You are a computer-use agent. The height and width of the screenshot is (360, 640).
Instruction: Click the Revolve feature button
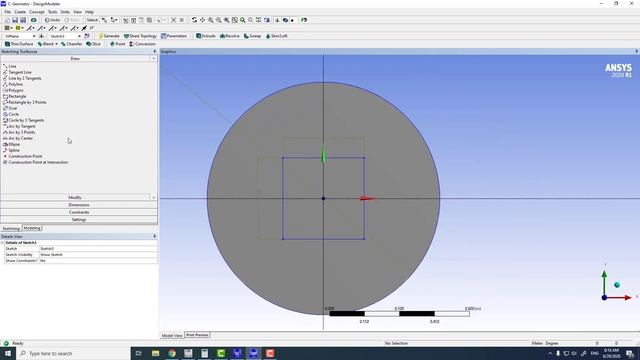coord(230,36)
